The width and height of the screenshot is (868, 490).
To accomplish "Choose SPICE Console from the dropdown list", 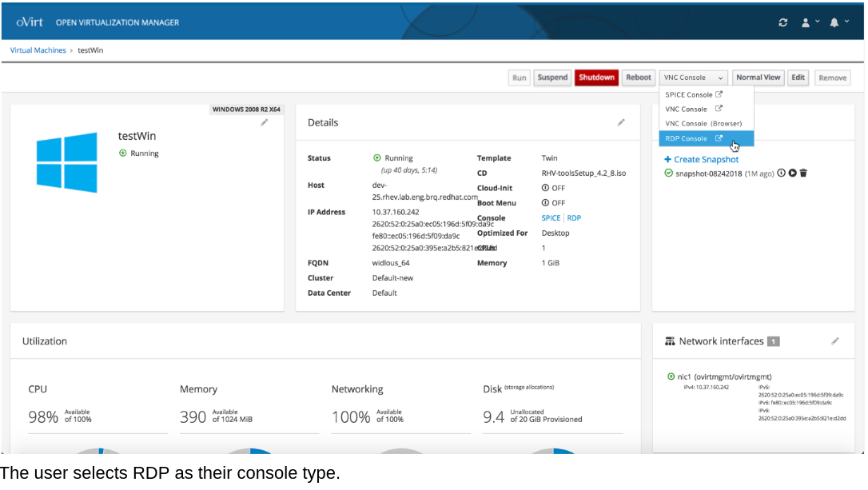I will 693,94.
